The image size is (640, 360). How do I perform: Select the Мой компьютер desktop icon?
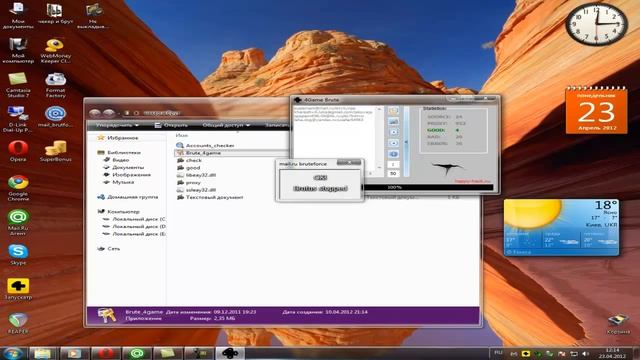pyautogui.click(x=18, y=50)
